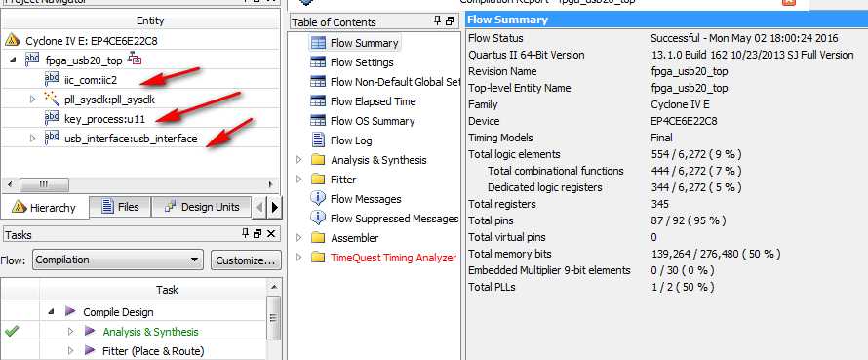The image size is (868, 360).
Task: Expand the Fitter (Place & Route) task
Action: point(70,350)
